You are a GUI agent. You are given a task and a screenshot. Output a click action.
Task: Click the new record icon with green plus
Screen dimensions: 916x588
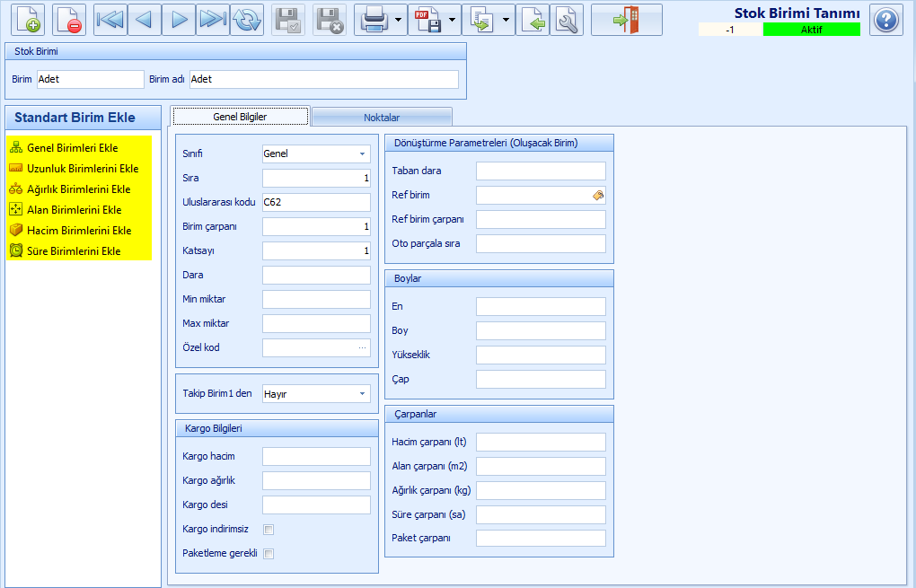click(x=28, y=20)
